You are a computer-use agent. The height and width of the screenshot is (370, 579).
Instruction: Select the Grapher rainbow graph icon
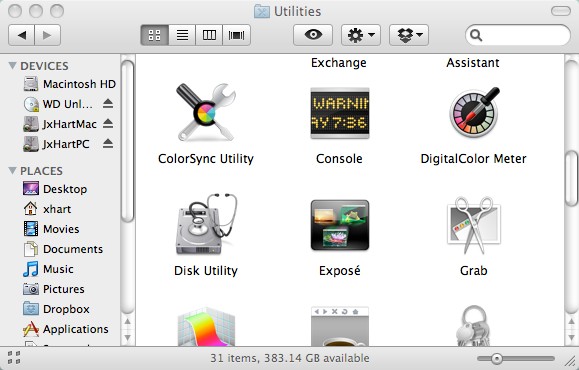click(x=206, y=326)
